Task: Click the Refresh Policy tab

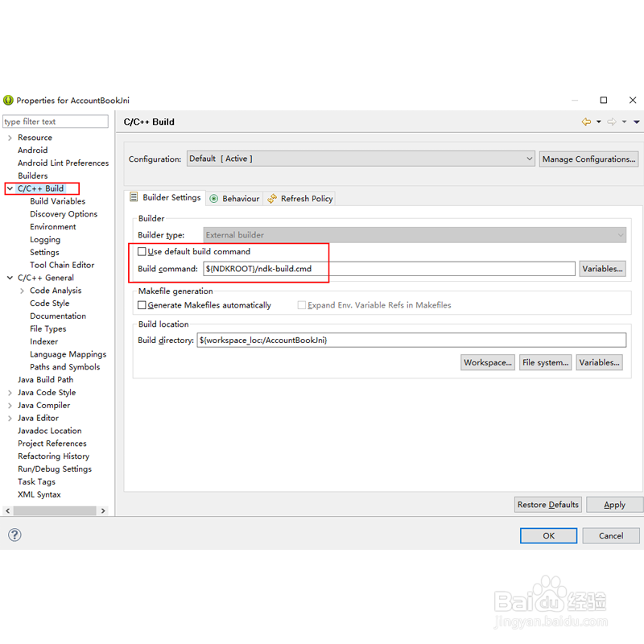Action: (299, 198)
